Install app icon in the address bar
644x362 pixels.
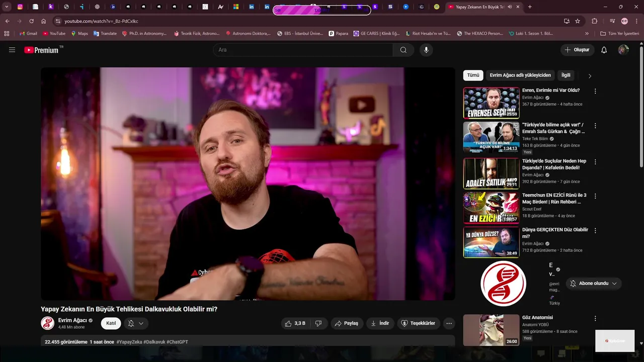(x=567, y=21)
